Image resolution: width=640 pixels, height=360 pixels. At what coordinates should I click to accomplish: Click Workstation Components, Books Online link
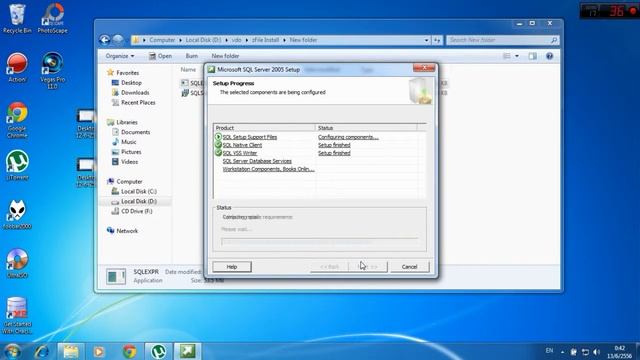click(x=268, y=169)
